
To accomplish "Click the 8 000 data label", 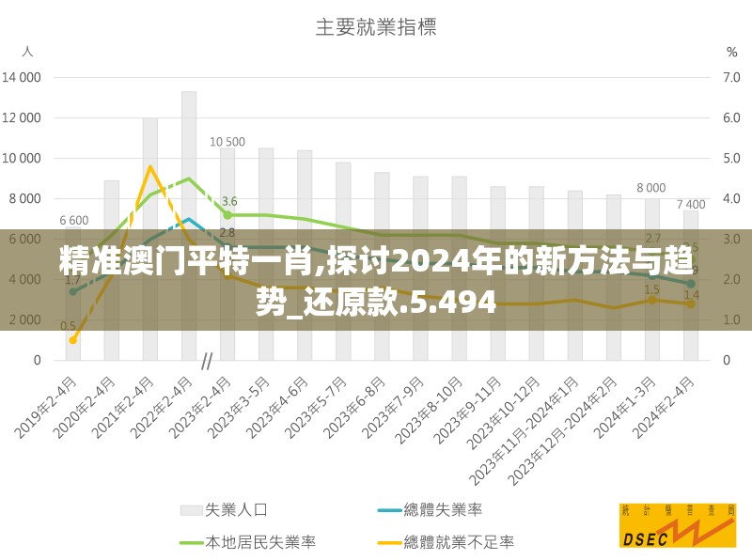I will click(x=651, y=188).
